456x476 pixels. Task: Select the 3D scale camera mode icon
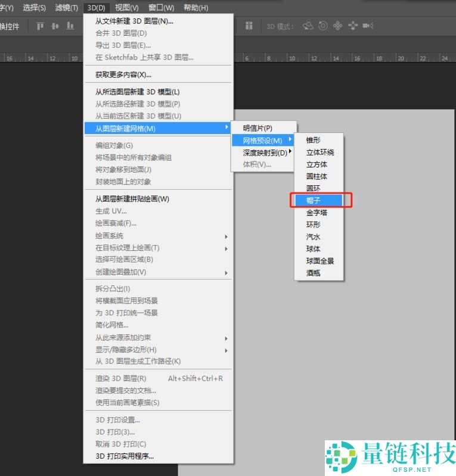pyautogui.click(x=368, y=26)
